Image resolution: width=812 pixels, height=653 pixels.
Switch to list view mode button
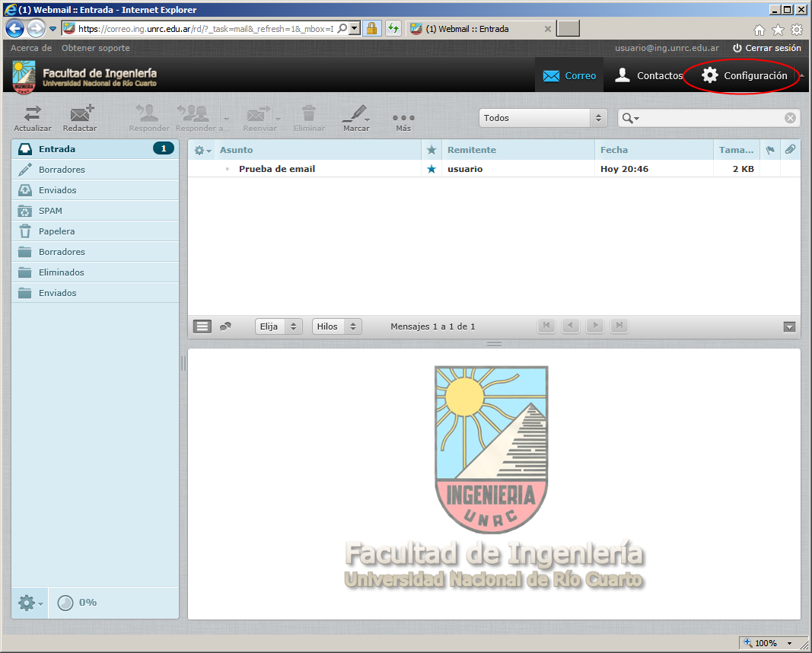click(x=202, y=326)
